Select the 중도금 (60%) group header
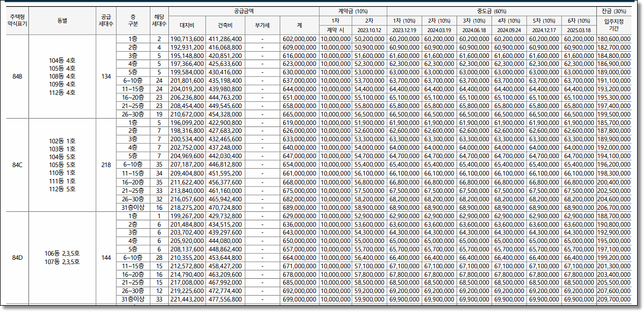The height and width of the screenshot is (312, 644). 491,11
